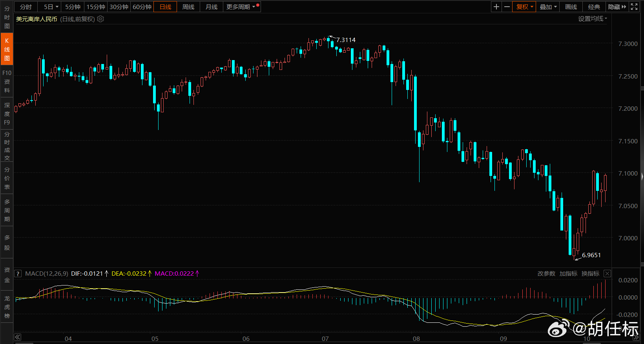The image size is (644, 344).
Task: Click 改参数 to edit MACD parameters
Action: pos(546,274)
